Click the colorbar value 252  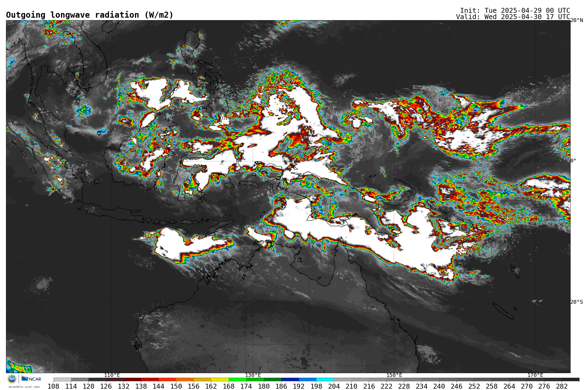[474, 386]
